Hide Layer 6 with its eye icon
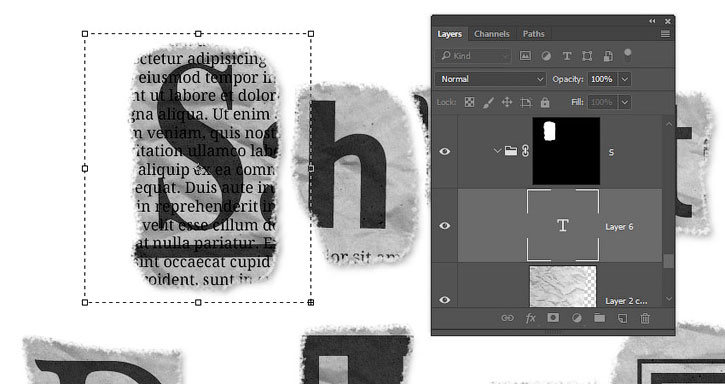Screen dimensions: 725x384 pos(445,226)
